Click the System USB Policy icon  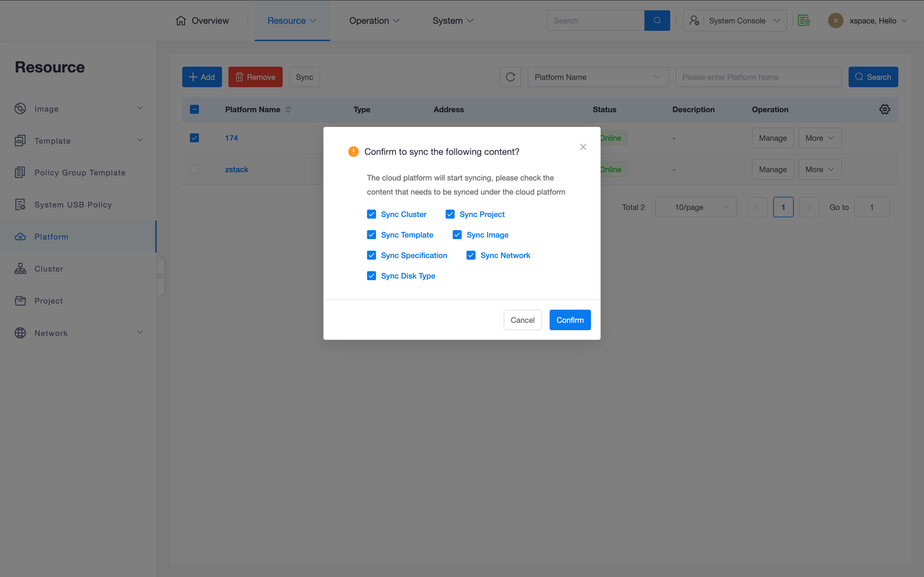(20, 205)
